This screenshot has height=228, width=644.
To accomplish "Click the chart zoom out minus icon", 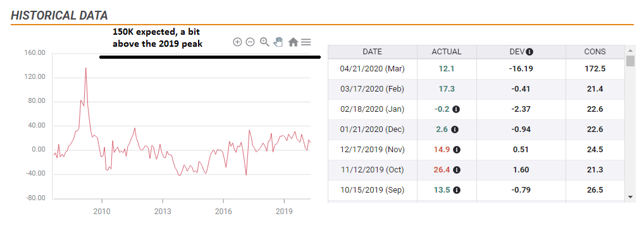I will (250, 42).
